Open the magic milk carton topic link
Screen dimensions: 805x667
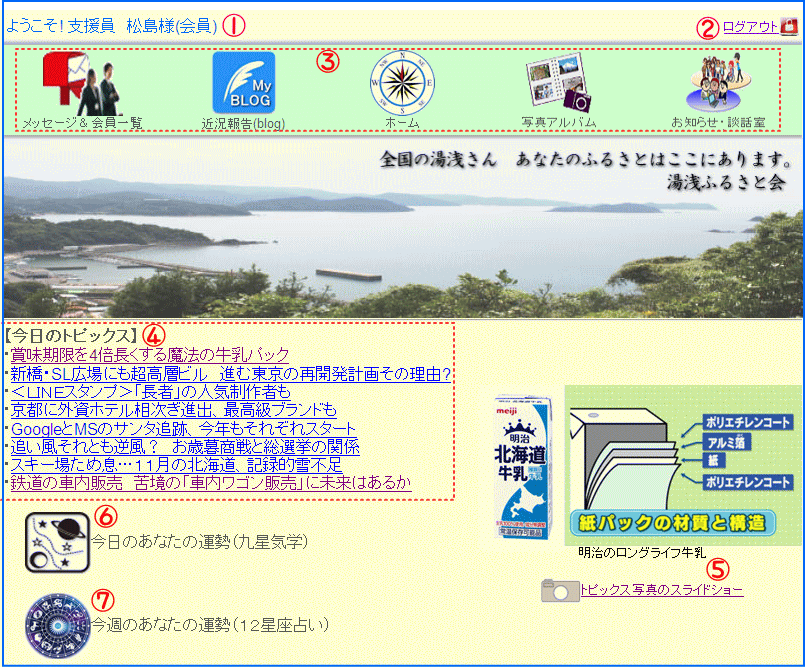point(150,355)
